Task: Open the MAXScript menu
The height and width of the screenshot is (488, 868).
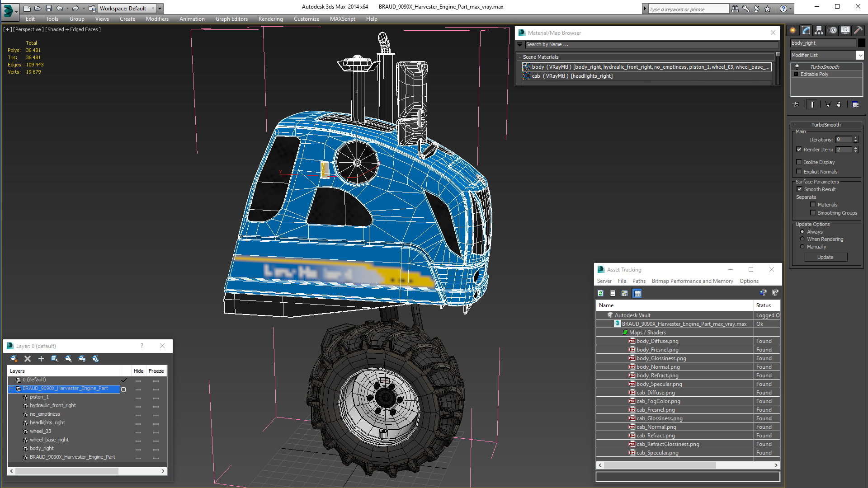Action: coord(342,19)
